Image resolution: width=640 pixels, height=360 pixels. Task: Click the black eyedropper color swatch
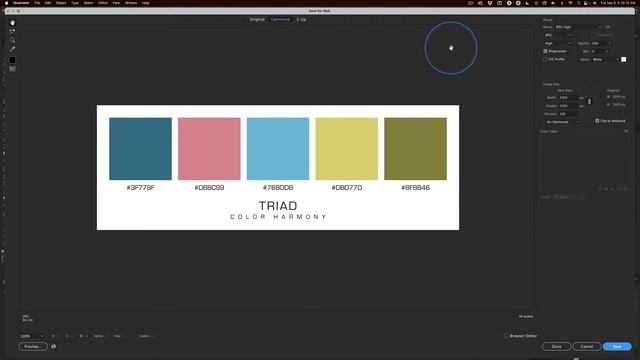click(12, 60)
